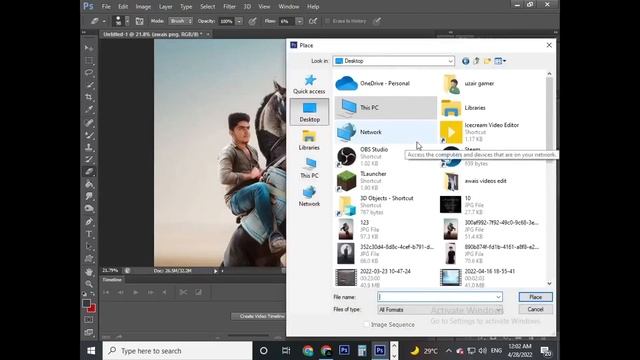
Task: Open the Filter menu
Action: point(229,7)
